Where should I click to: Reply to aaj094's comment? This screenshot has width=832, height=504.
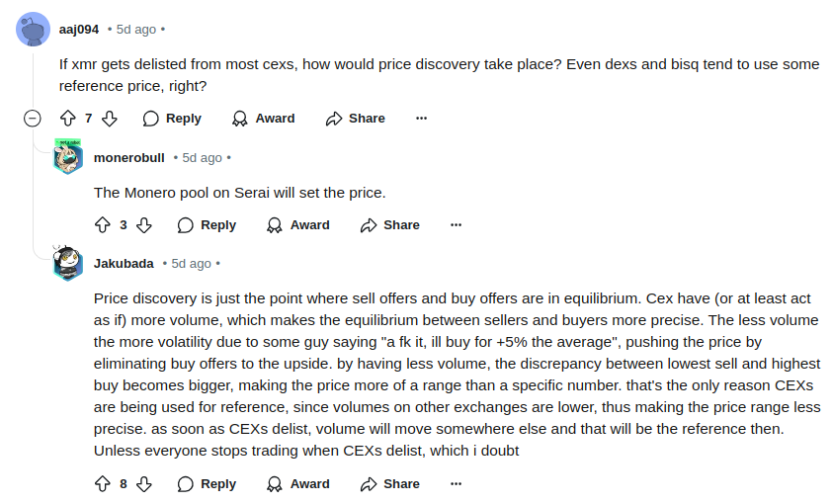tap(172, 119)
